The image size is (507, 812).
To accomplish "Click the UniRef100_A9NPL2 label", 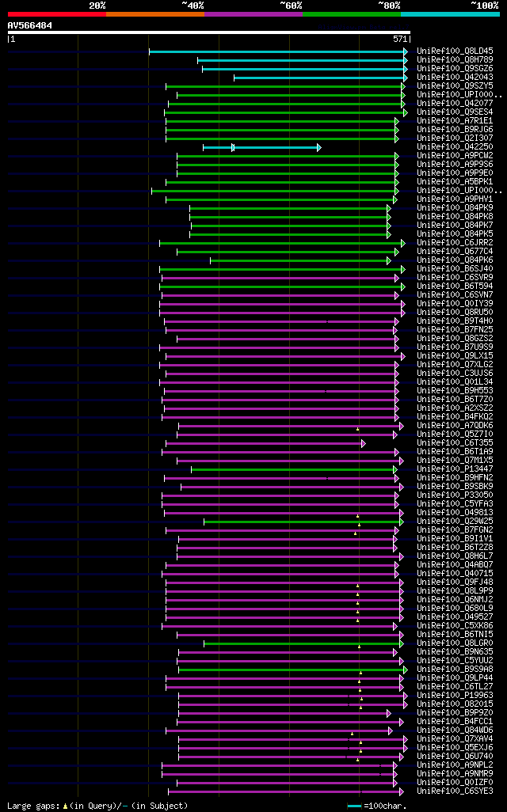I will pos(456,765).
